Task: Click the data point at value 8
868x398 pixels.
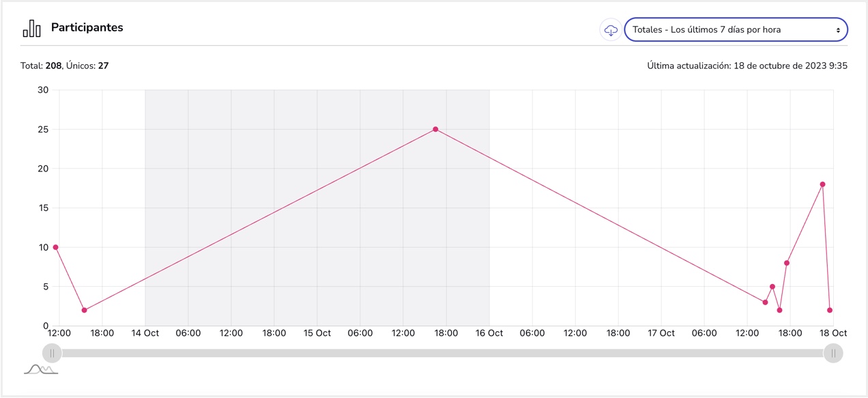Action: [787, 263]
